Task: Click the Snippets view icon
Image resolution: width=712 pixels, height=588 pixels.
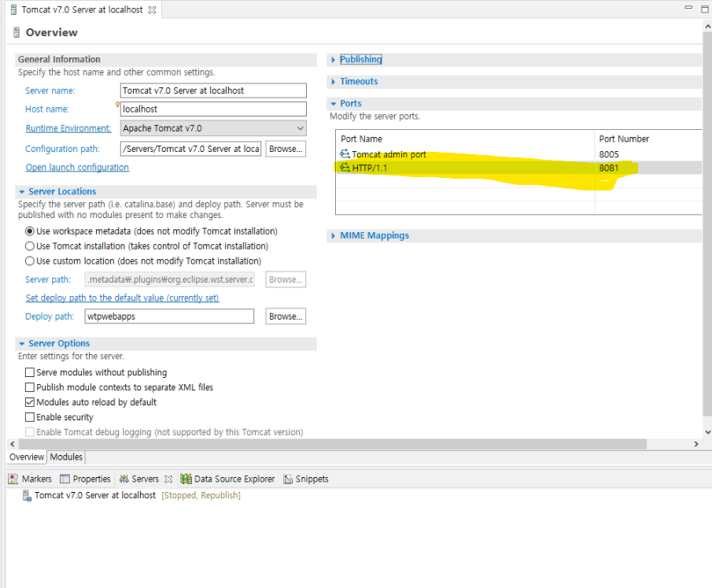Action: (288, 479)
